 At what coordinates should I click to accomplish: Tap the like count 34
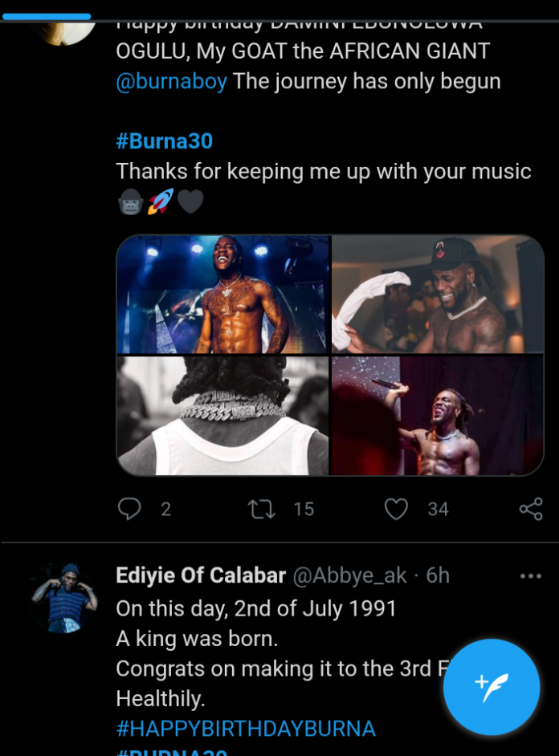438,509
